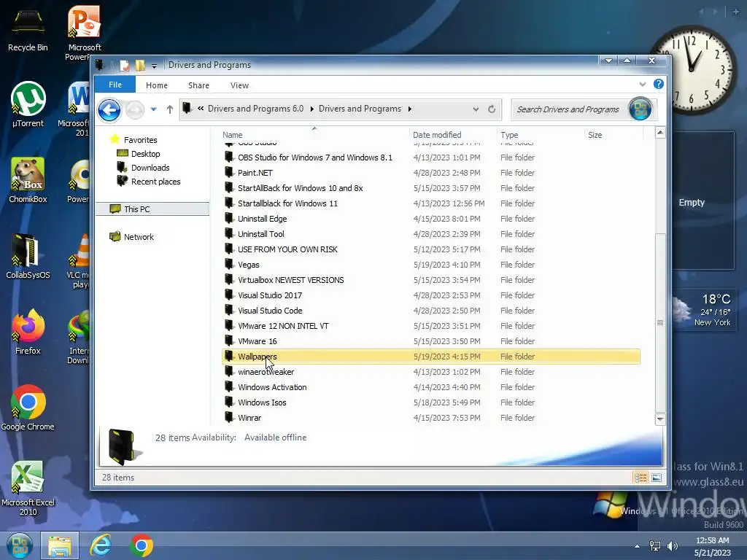Switch to details view icon

[640, 477]
